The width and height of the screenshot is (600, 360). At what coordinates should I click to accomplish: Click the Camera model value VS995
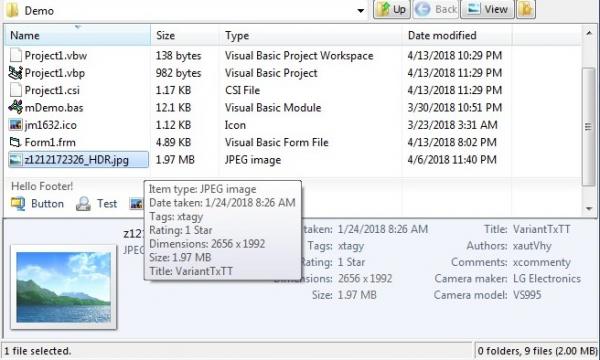527,295
